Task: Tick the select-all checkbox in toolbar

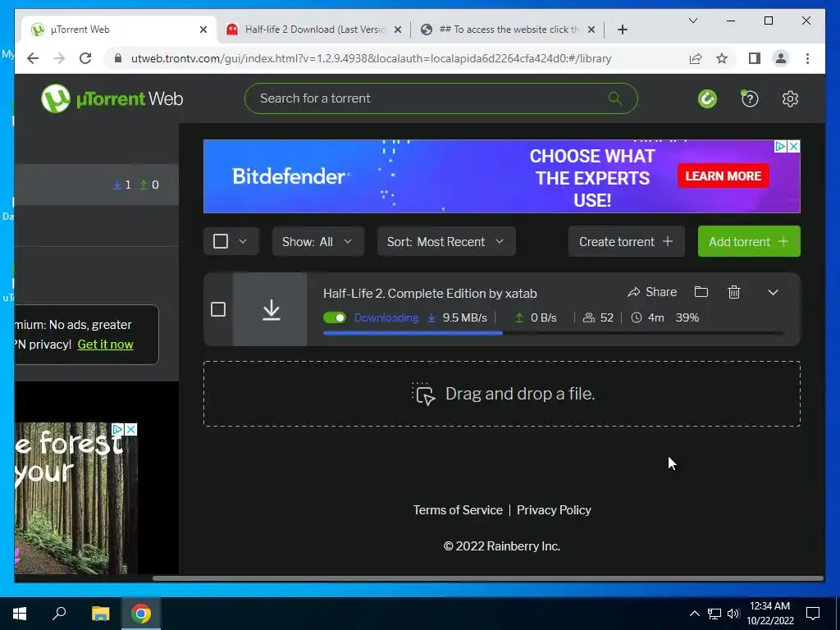Action: point(221,241)
